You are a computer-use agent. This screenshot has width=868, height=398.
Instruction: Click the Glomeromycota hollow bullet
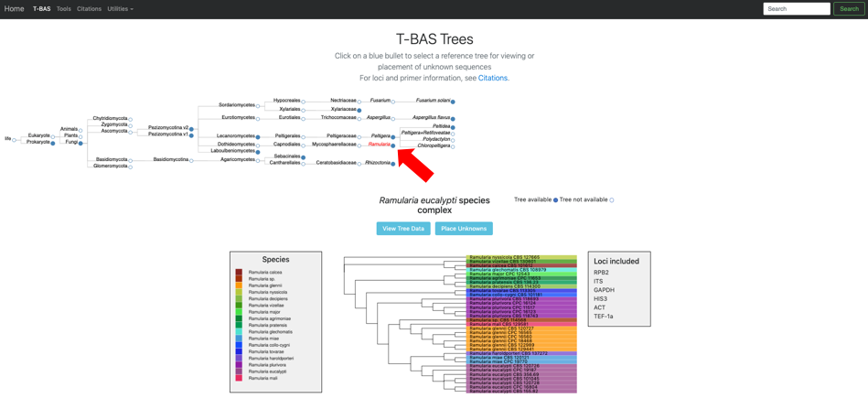click(131, 167)
